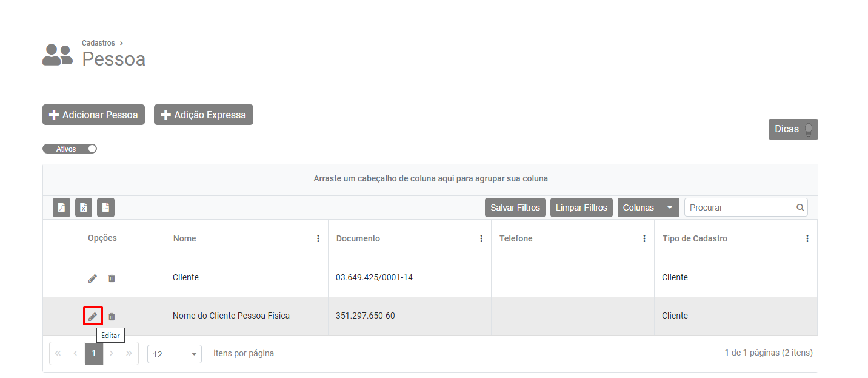Click the Adição Expressa button
This screenshot has height=378, width=868.
[204, 115]
